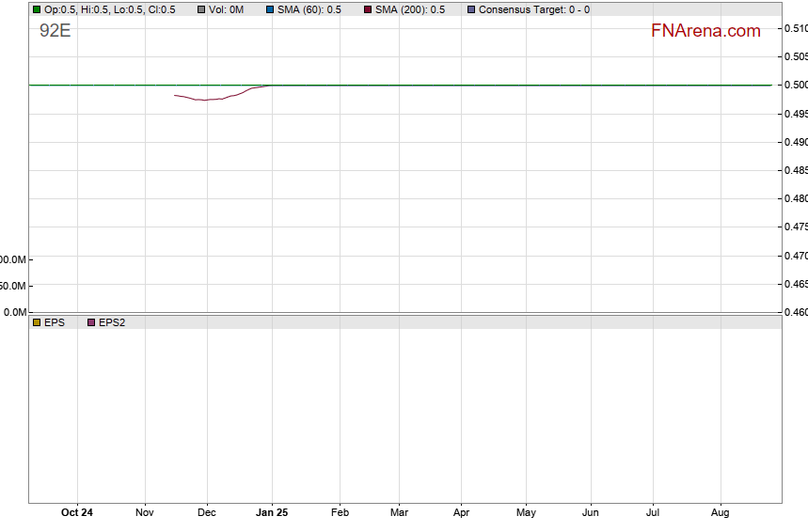The height and width of the screenshot is (532, 808).
Task: Click the pink EPS2 legend swatch
Action: coord(91,322)
